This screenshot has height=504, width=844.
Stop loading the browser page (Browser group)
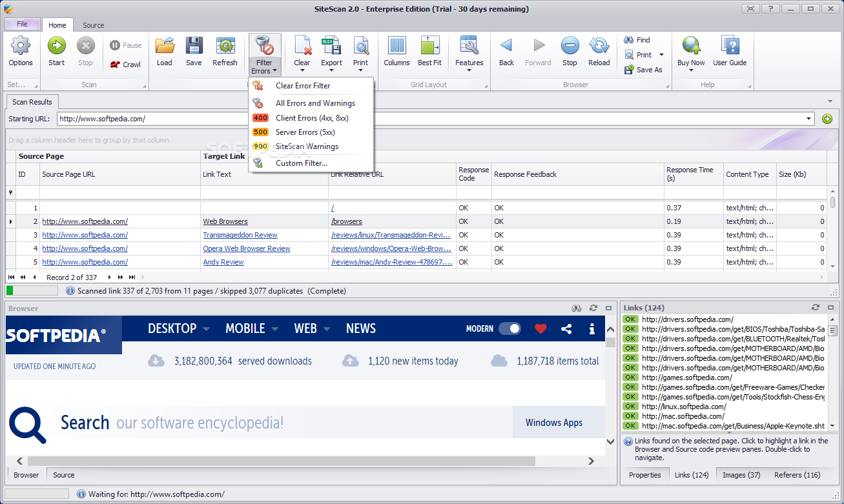[570, 52]
